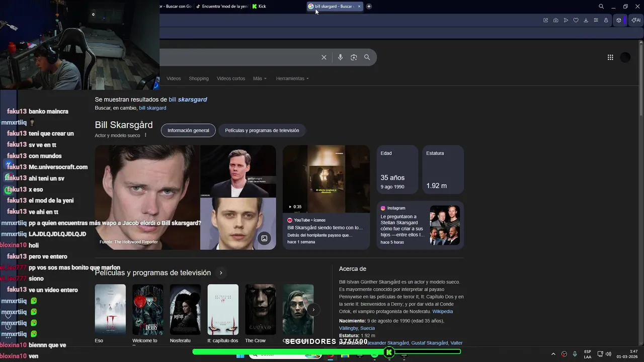Open the It: capítulo dos poster

coord(223,310)
